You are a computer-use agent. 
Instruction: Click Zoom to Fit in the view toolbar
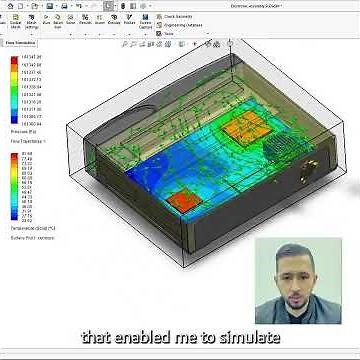pos(124,44)
